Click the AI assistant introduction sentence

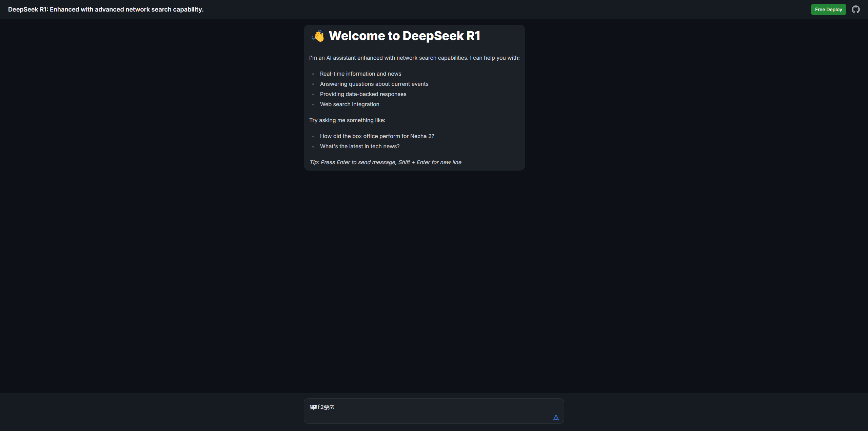coord(414,58)
